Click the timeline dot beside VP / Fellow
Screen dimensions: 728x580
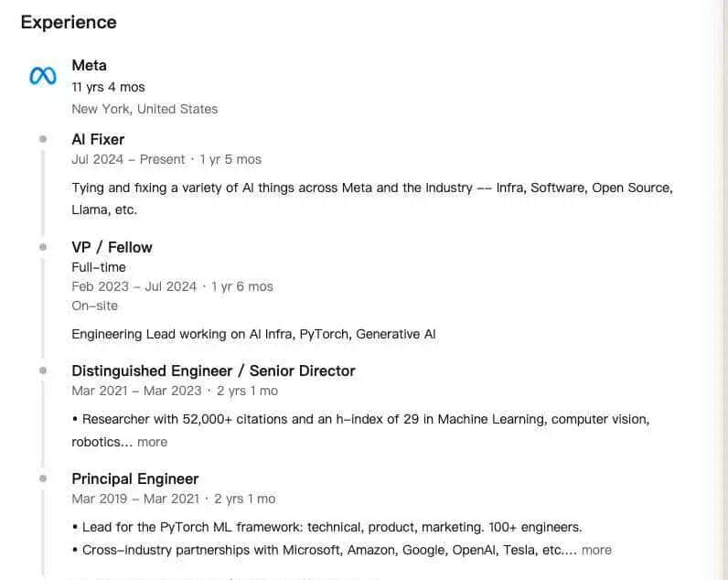point(43,247)
